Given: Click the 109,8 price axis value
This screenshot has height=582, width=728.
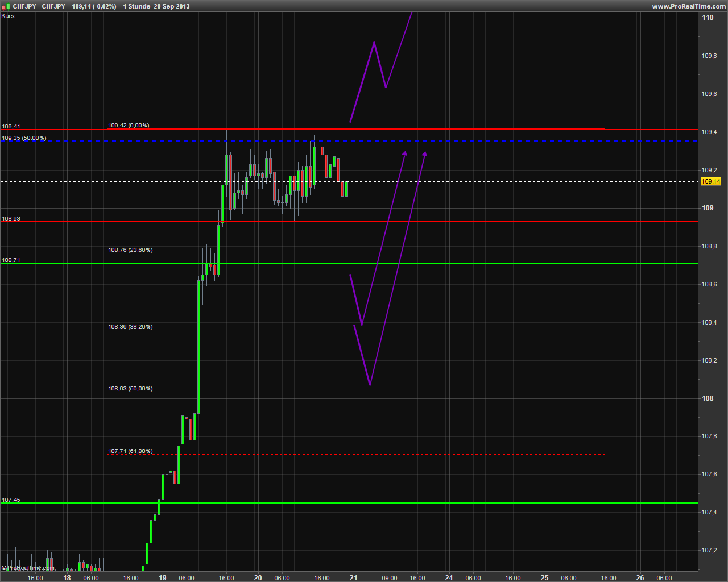Looking at the screenshot, I should click(x=709, y=56).
